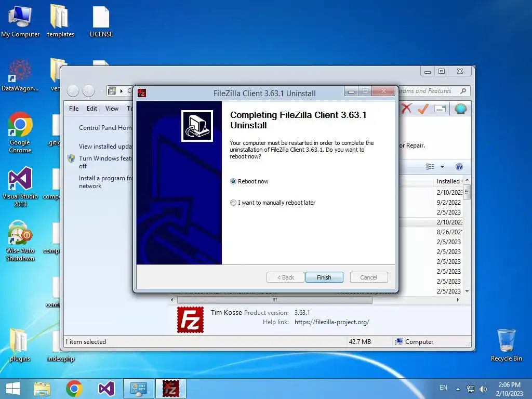Open the File menu in Control Panel
This screenshot has height=399, width=532.
tap(74, 108)
